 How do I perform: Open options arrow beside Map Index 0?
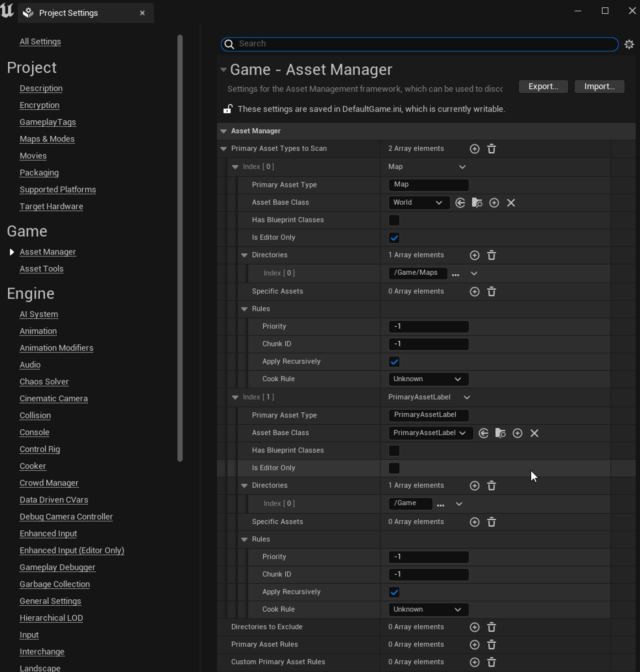coord(462,167)
